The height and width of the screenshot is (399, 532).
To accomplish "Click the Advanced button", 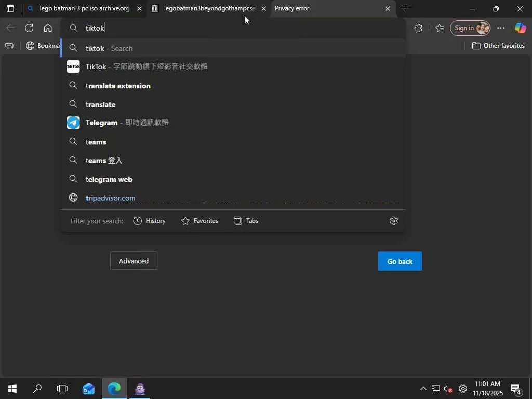I will tap(134, 261).
